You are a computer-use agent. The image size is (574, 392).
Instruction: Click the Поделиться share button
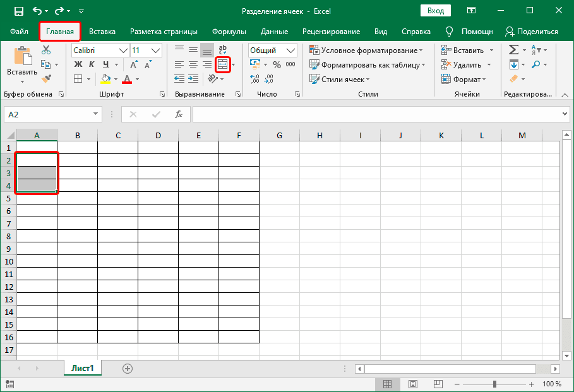[x=531, y=32]
